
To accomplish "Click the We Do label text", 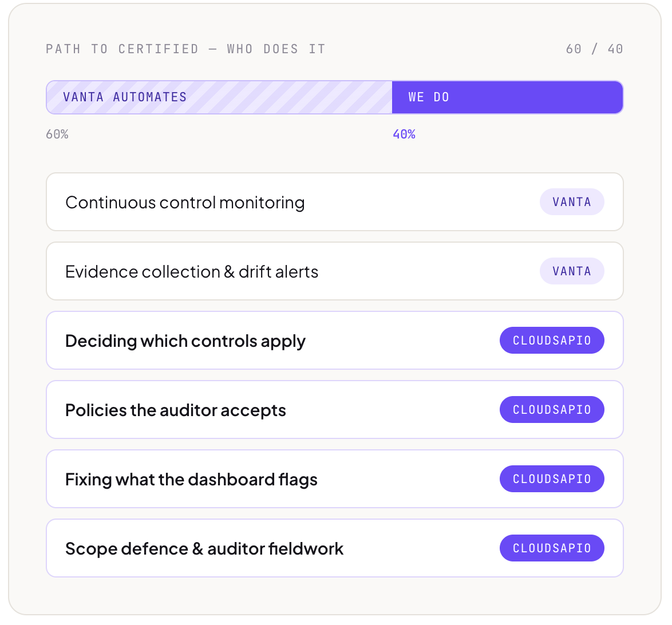I will coord(429,97).
